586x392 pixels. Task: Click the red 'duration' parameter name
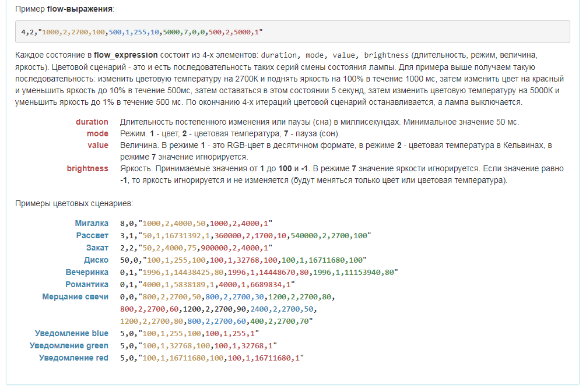(x=92, y=122)
